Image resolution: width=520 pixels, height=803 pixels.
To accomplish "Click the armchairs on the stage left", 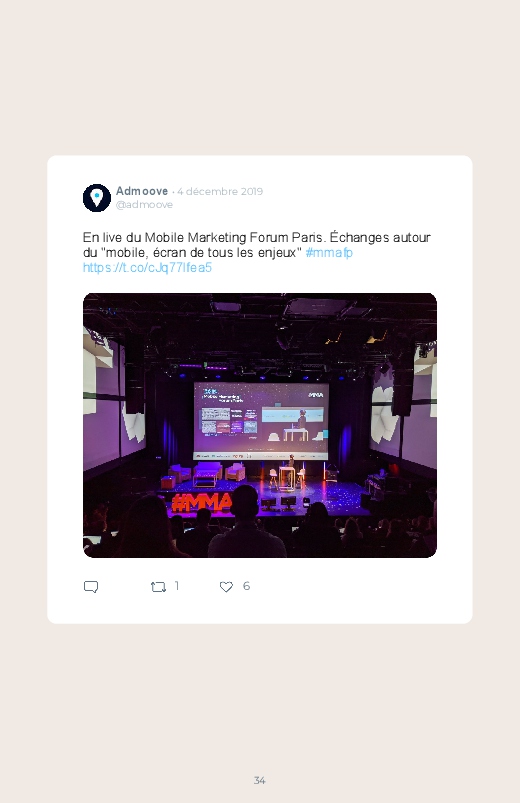I will pyautogui.click(x=206, y=472).
